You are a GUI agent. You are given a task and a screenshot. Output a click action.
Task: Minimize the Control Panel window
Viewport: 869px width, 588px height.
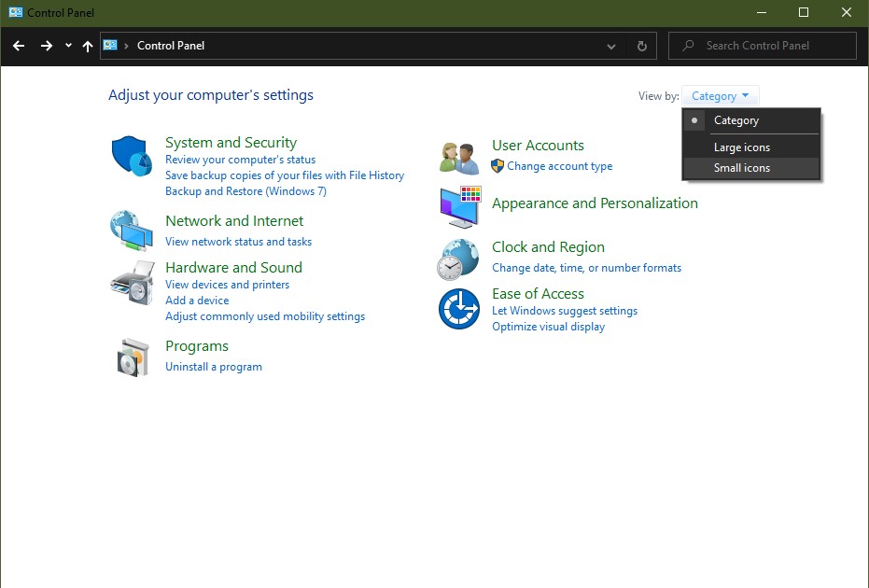pos(762,12)
